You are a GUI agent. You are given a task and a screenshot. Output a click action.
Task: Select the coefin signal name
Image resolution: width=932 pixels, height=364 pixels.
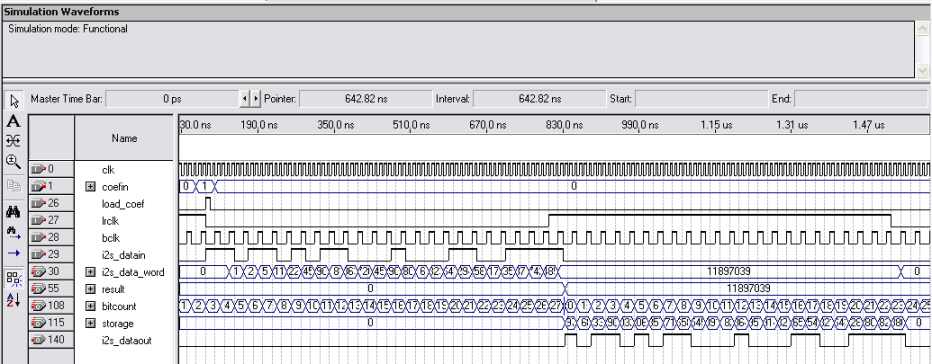pyautogui.click(x=115, y=187)
